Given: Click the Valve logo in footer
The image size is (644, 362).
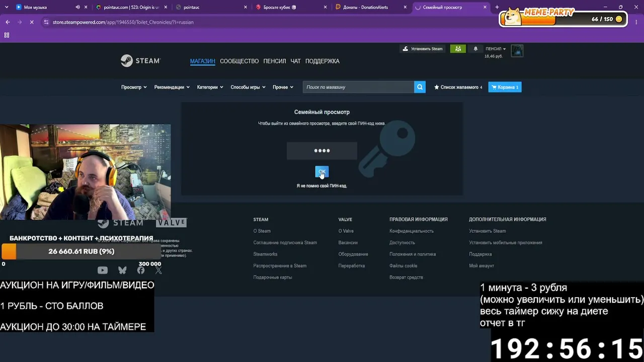Looking at the screenshot, I should 171,223.
